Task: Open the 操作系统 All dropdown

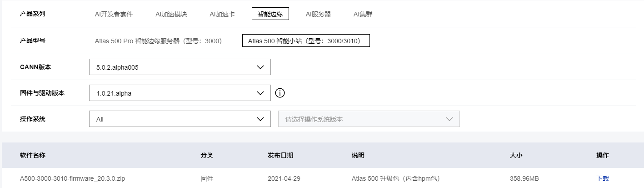Action: coord(180,119)
